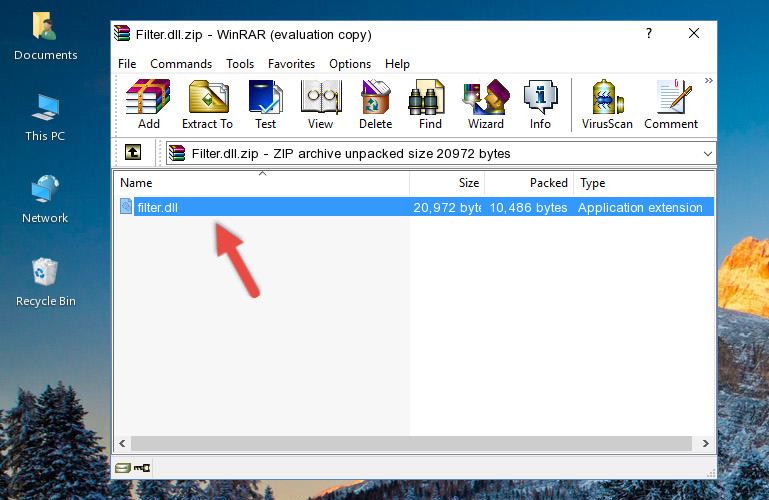
Task: Start VirusScan on the archive
Action: tap(607, 104)
